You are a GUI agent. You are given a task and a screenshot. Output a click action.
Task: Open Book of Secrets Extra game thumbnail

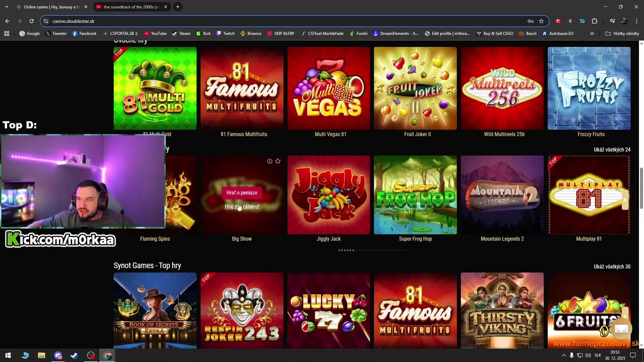[155, 310]
